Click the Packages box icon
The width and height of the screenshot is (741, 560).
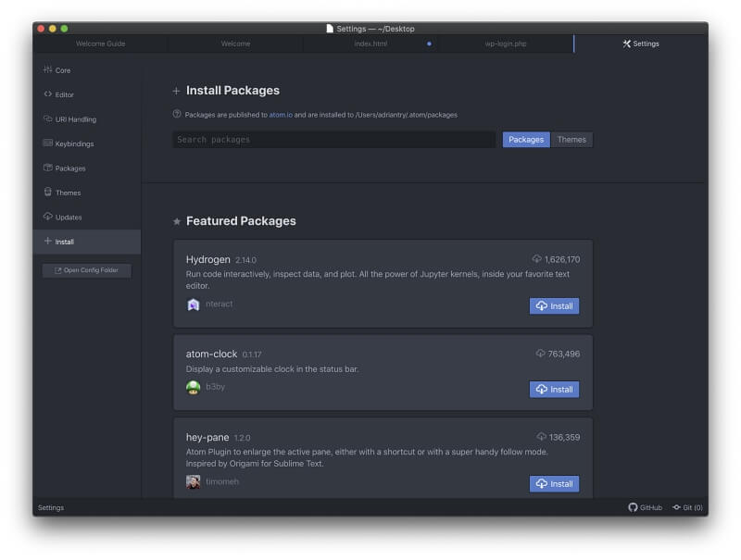[x=48, y=168]
